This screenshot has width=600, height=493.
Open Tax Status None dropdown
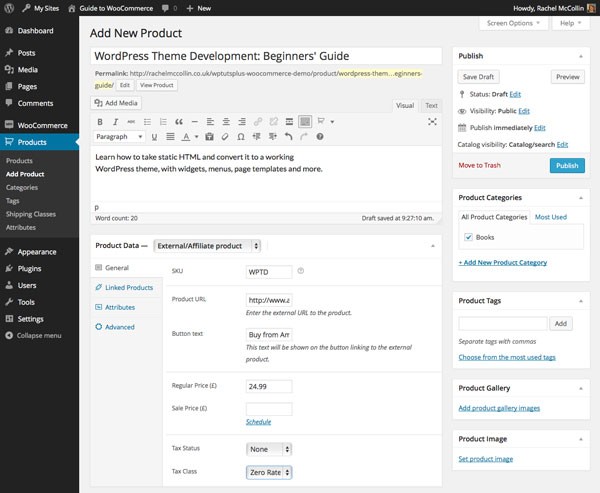(269, 449)
